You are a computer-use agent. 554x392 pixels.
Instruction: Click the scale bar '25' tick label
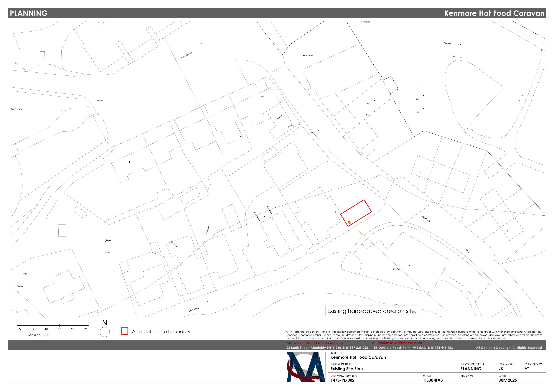[86, 329]
